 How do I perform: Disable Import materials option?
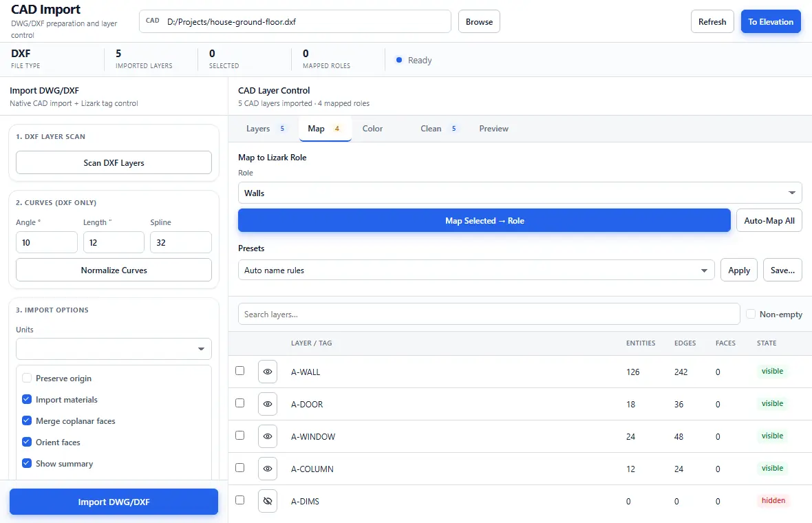pyautogui.click(x=27, y=399)
